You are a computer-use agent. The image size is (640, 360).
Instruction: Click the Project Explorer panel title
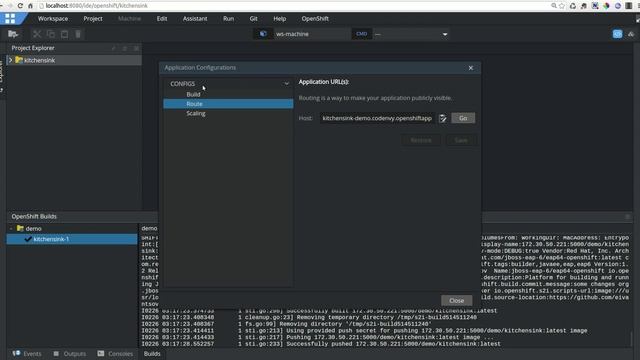point(33,48)
